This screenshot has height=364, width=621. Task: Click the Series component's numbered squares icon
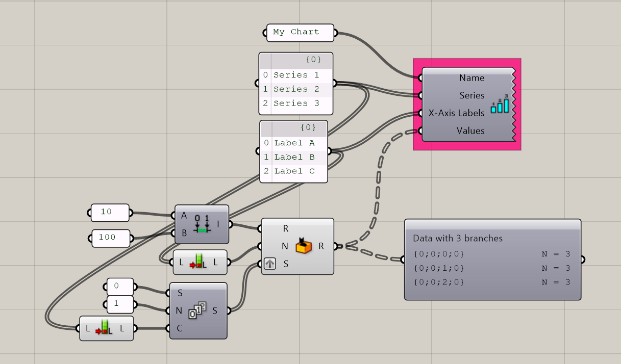[197, 310]
